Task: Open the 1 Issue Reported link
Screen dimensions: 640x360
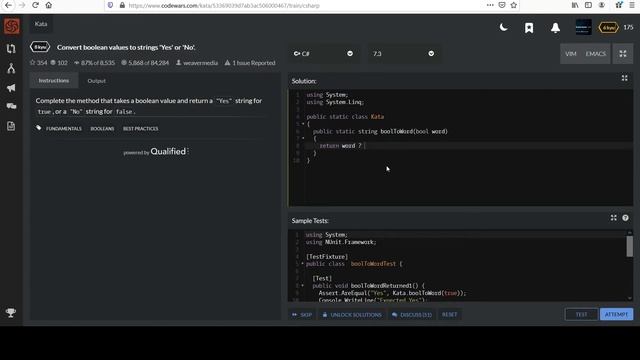Action: coord(250,63)
